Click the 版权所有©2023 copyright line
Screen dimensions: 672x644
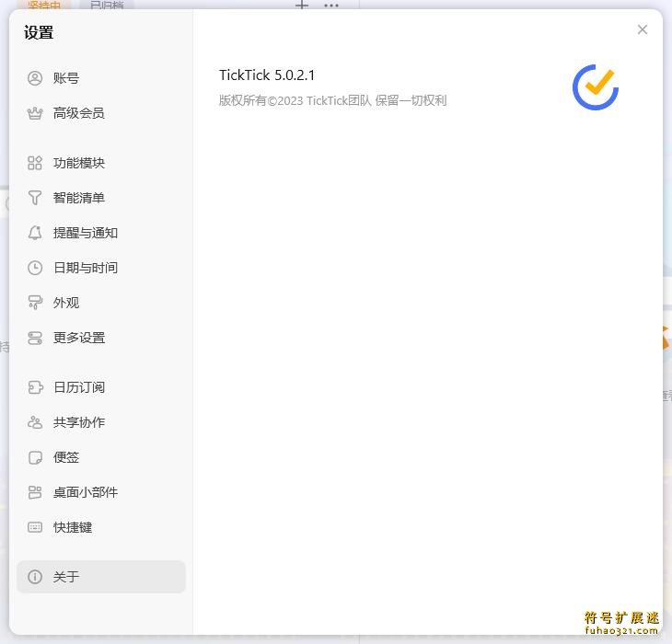pos(332,100)
